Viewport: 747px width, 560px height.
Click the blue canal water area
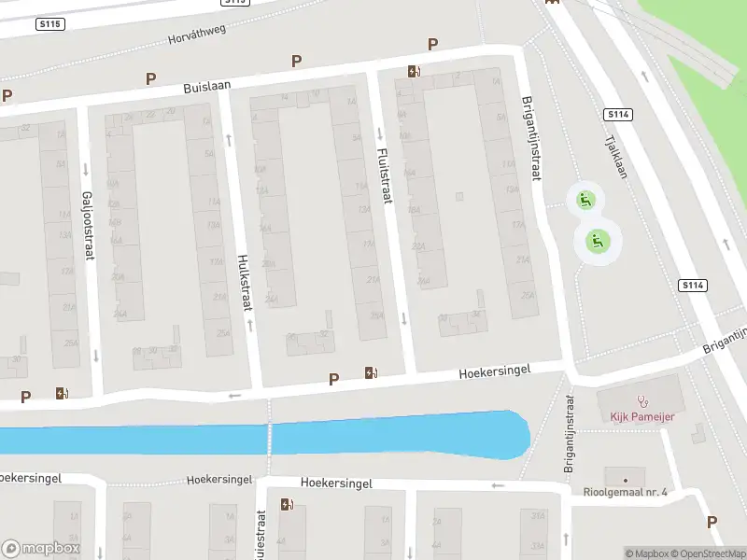267,438
